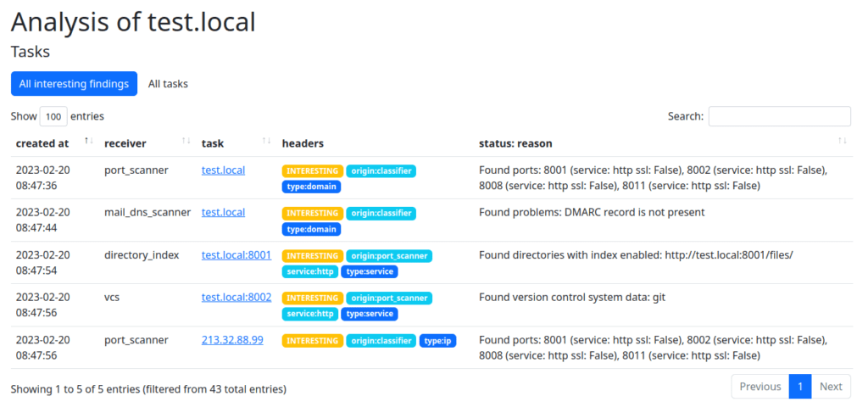
Task: Open 213.32.88.99 task link
Action: tap(232, 339)
